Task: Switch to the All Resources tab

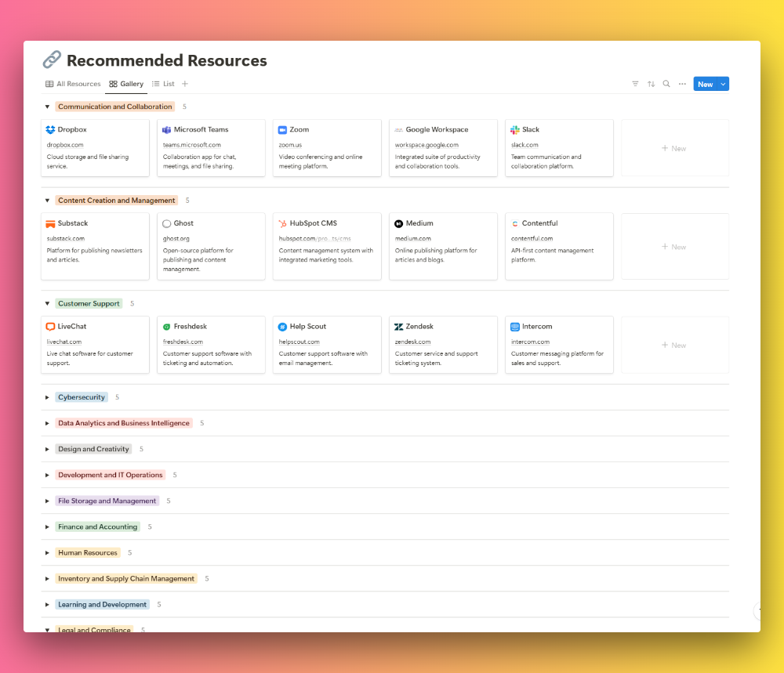Action: click(73, 84)
